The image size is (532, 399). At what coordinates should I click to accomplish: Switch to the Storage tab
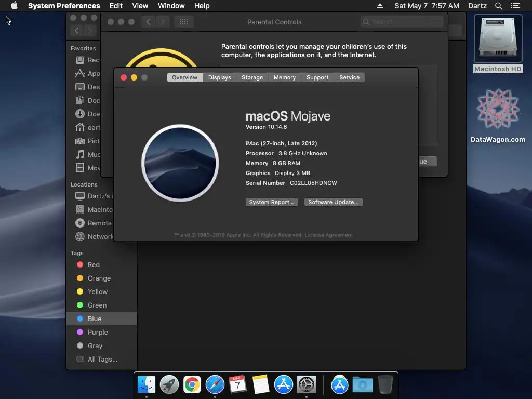252,77
